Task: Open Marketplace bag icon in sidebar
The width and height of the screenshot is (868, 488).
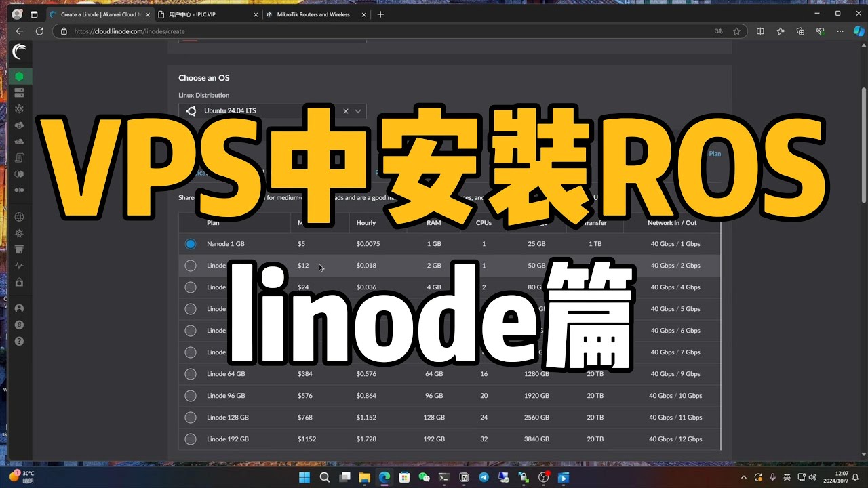Action: [x=19, y=282]
